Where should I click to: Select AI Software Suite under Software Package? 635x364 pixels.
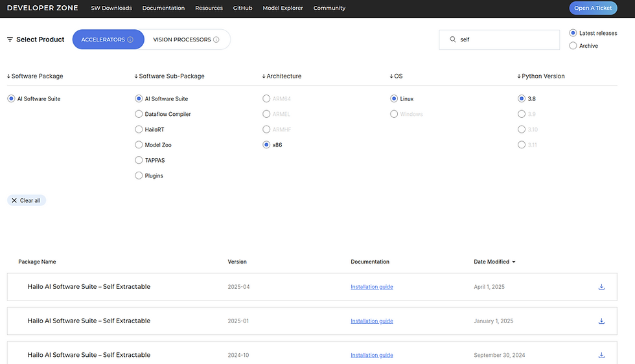[x=12, y=99]
